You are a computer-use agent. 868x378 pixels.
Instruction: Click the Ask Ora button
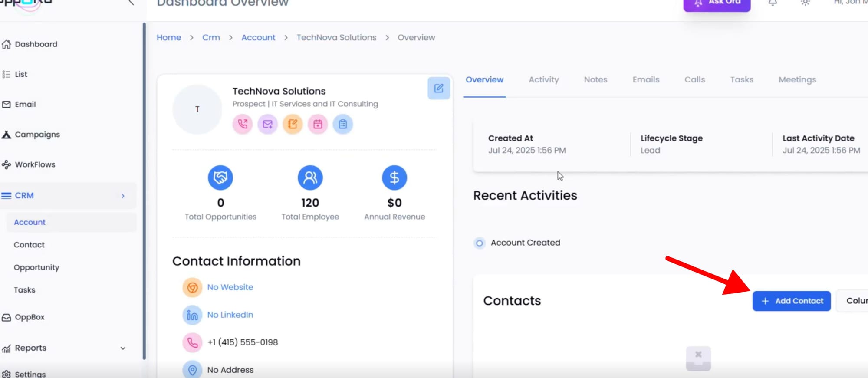click(x=717, y=3)
